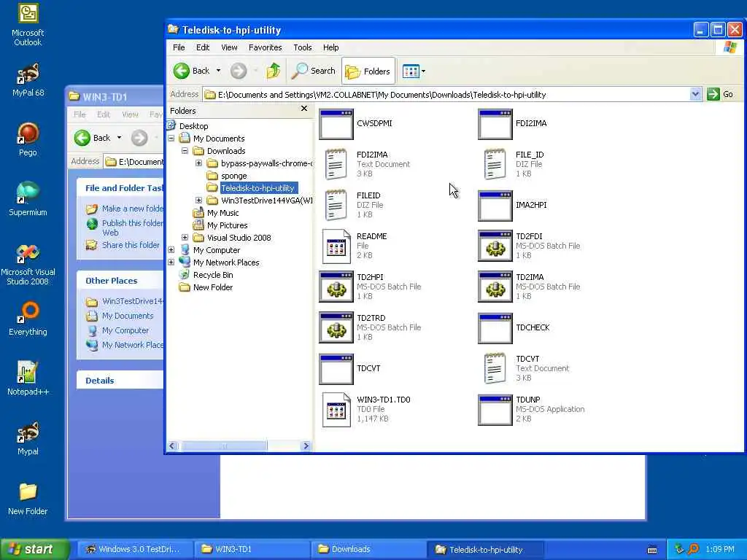Click left arrow of folder tree scrollbar
747x560 pixels.
(172, 446)
